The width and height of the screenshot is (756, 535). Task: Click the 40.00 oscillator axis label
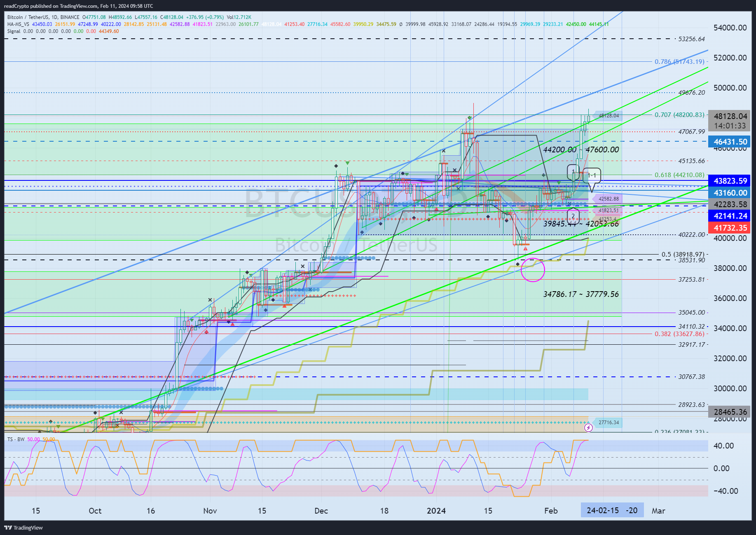pos(724,446)
